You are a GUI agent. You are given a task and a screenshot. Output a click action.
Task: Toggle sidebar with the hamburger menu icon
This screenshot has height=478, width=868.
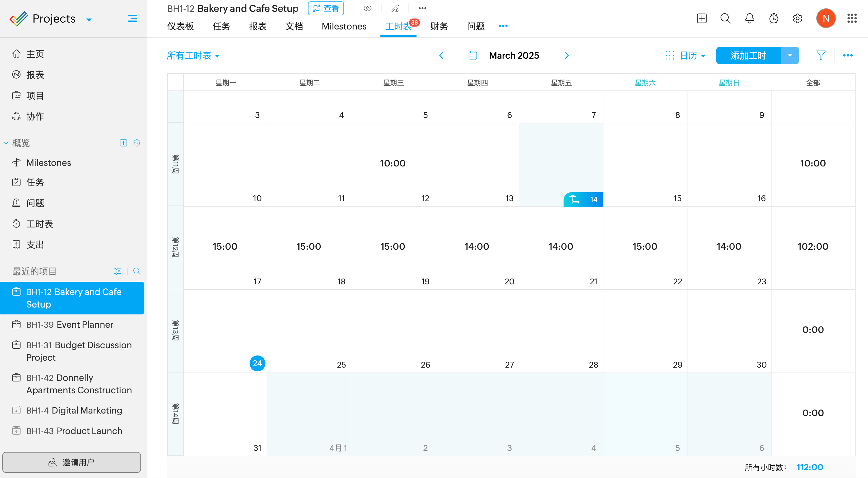pos(132,18)
